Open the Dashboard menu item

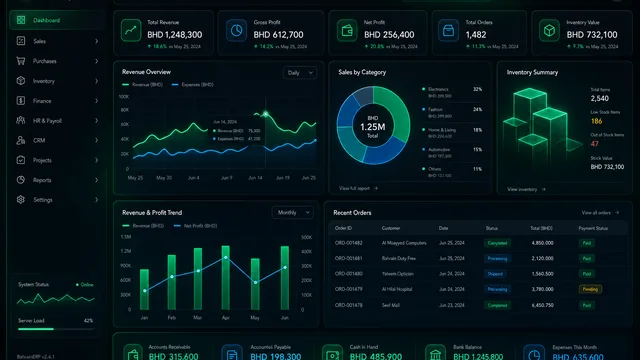pyautogui.click(x=57, y=20)
